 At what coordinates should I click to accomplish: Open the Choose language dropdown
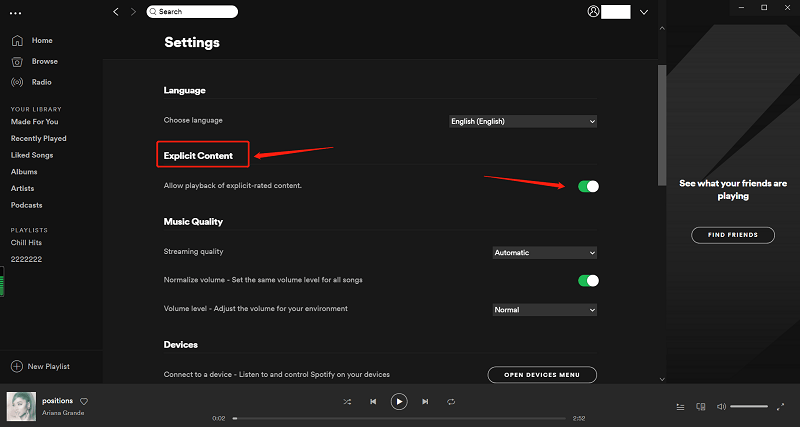click(523, 121)
